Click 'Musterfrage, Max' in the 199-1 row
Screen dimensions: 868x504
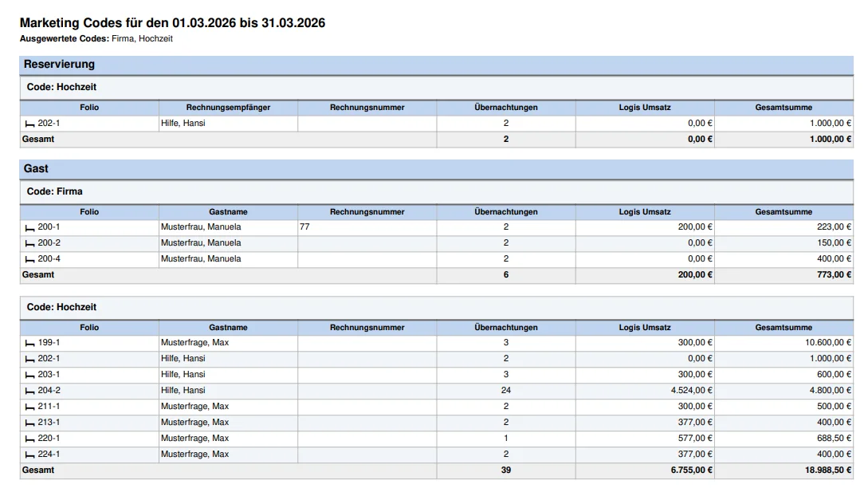(x=194, y=343)
